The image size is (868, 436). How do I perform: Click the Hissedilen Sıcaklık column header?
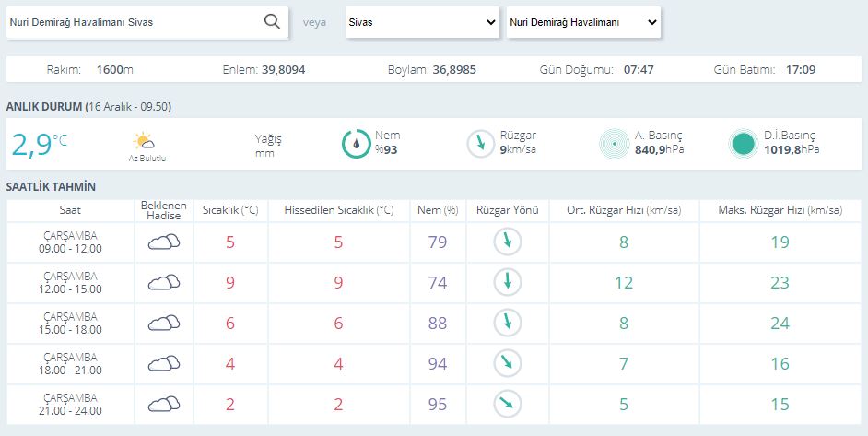click(x=339, y=211)
